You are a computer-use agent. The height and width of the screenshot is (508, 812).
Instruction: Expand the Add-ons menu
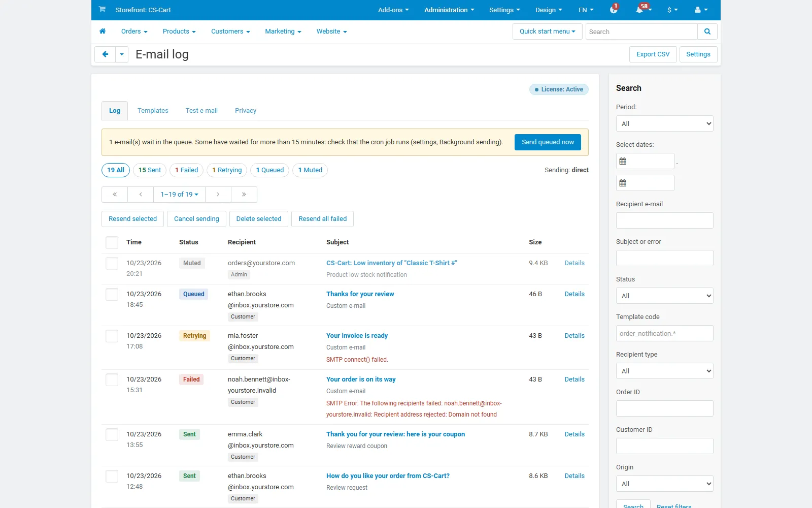(x=393, y=10)
